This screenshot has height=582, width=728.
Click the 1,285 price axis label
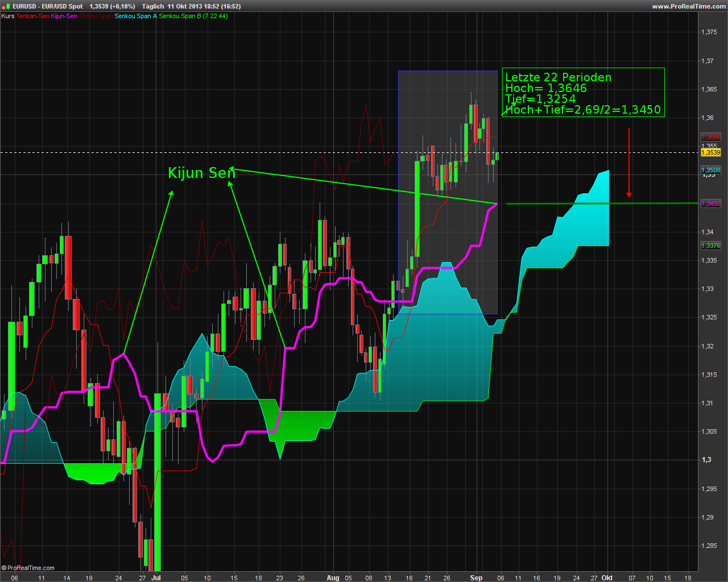click(709, 546)
